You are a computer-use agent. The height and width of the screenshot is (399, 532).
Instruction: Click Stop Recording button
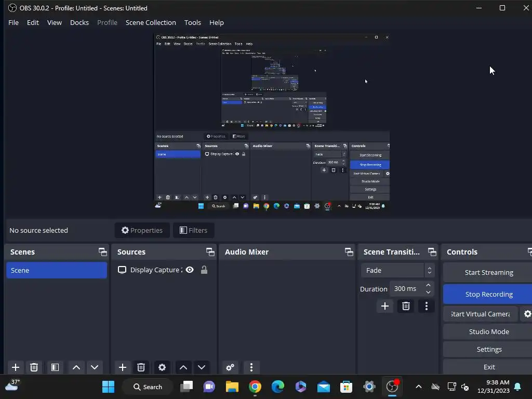[488, 294]
